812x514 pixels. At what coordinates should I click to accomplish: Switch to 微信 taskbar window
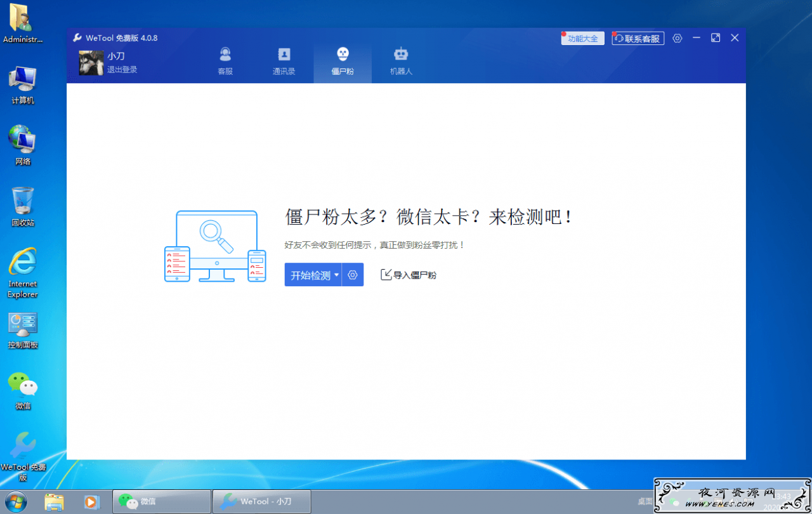click(x=162, y=501)
